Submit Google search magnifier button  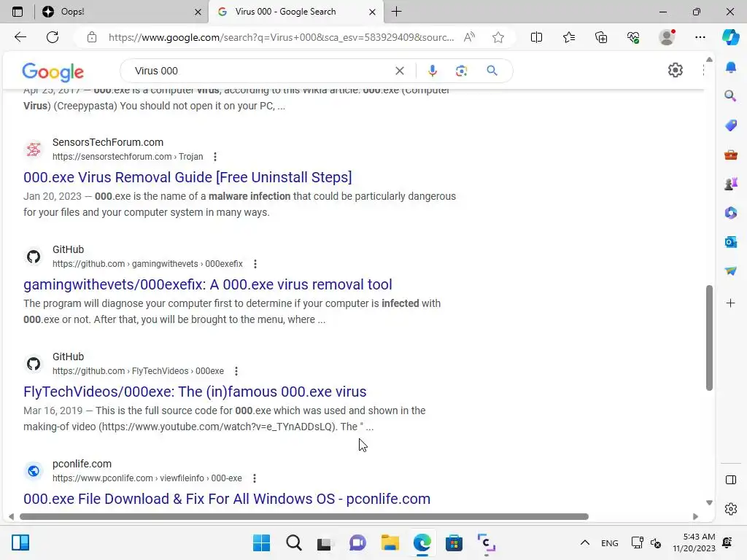point(492,71)
